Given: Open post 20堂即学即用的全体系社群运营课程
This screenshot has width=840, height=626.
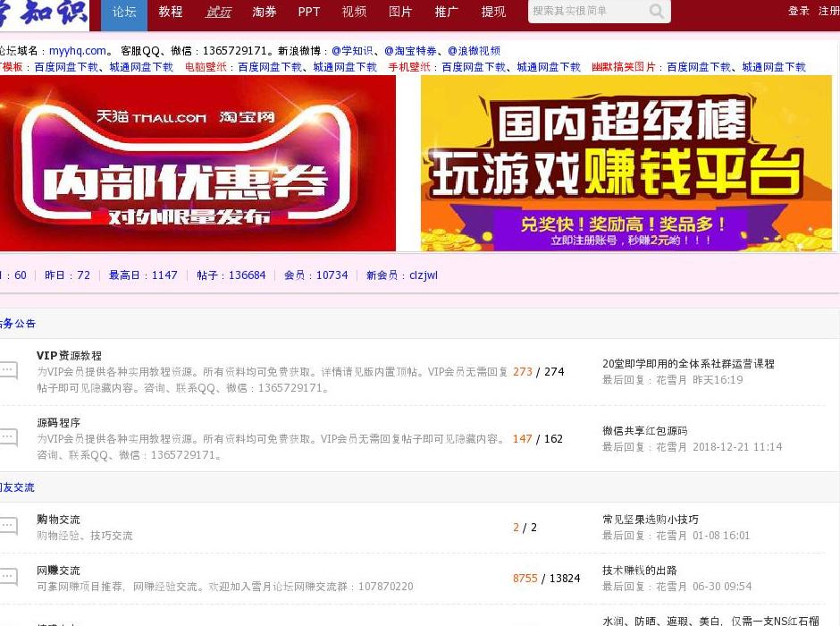Looking at the screenshot, I should coord(688,363).
